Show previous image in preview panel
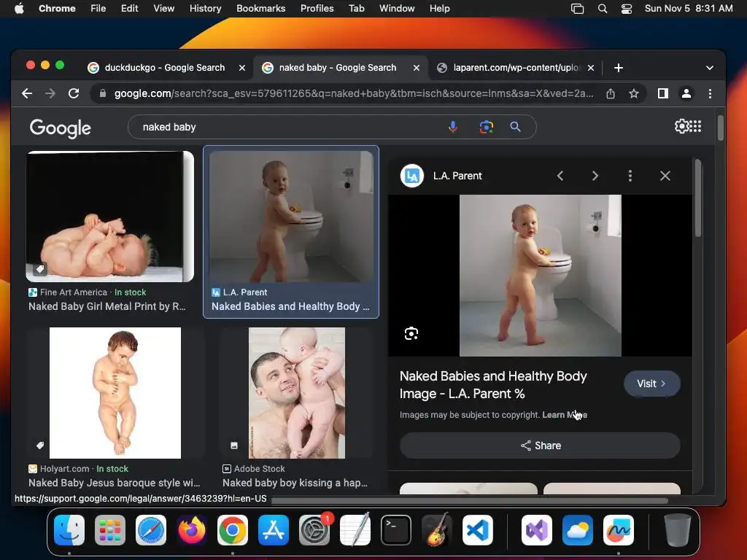Screen dimensions: 747x560 (560, 176)
